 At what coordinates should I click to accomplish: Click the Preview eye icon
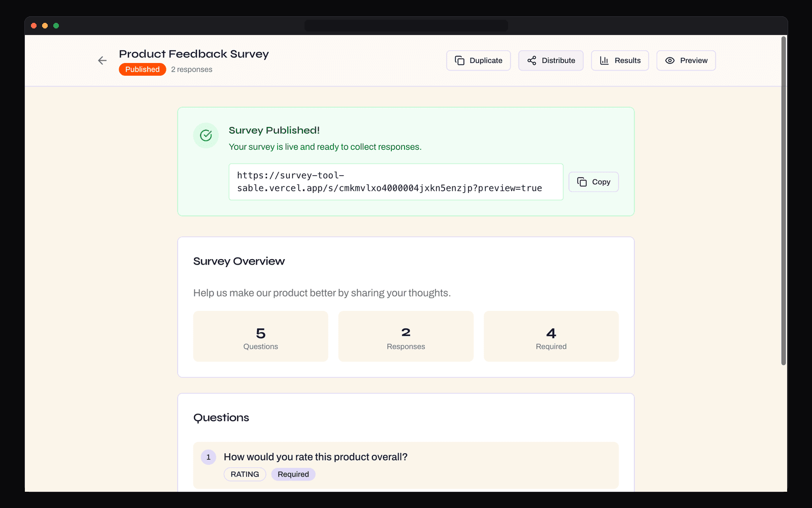pos(670,60)
